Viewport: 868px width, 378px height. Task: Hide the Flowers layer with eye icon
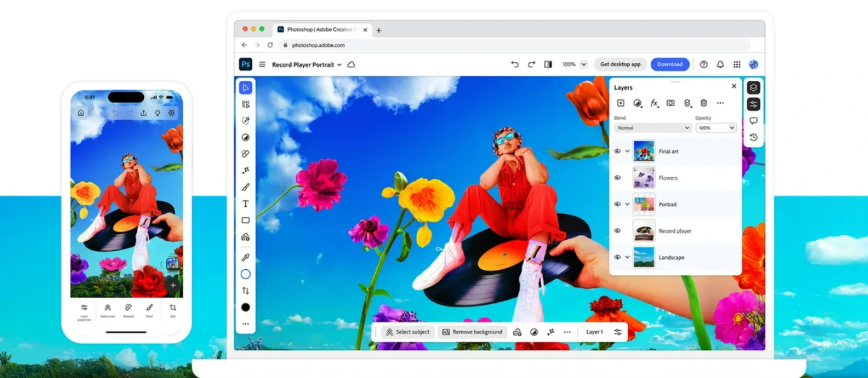(x=617, y=178)
